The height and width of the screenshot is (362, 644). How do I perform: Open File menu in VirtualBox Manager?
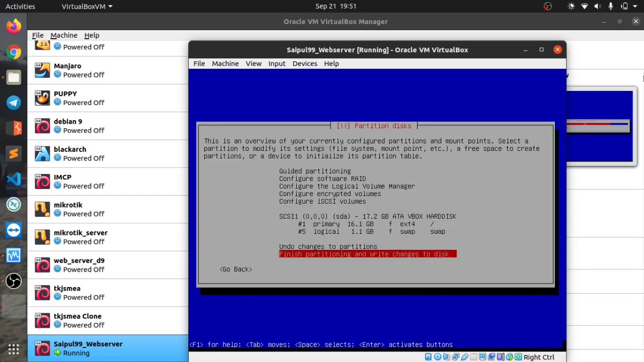click(38, 35)
